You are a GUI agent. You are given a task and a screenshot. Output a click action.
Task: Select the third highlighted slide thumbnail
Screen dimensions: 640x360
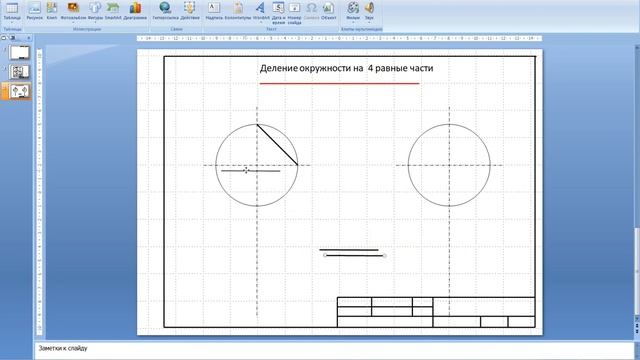(x=19, y=91)
